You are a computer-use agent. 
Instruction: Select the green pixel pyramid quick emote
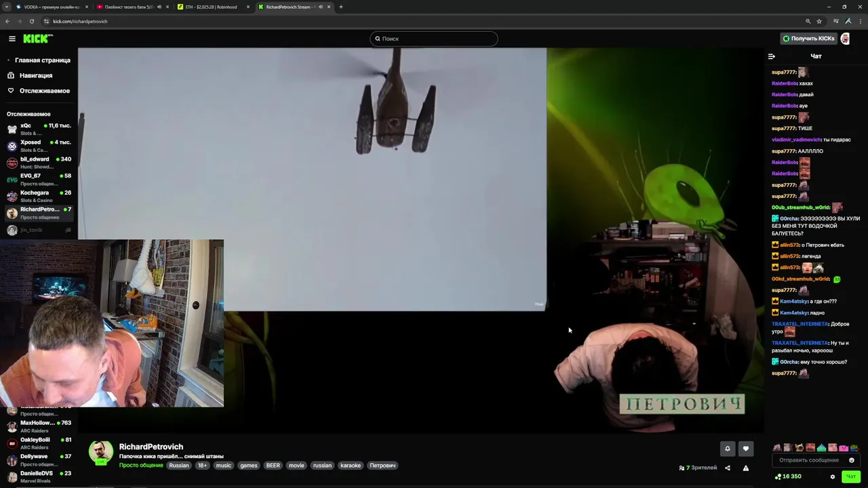(821, 448)
